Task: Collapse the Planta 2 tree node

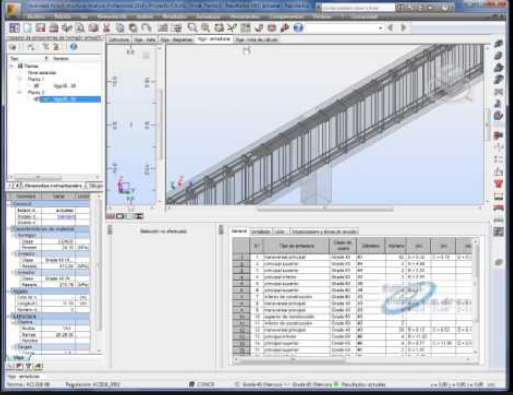Action: (x=20, y=92)
